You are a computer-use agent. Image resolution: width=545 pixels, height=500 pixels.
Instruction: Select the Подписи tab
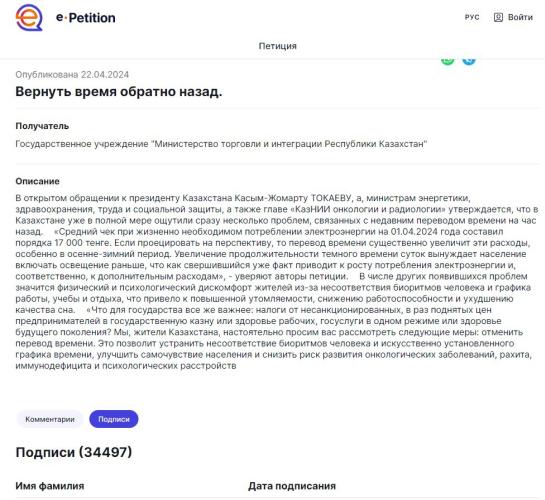click(x=114, y=419)
